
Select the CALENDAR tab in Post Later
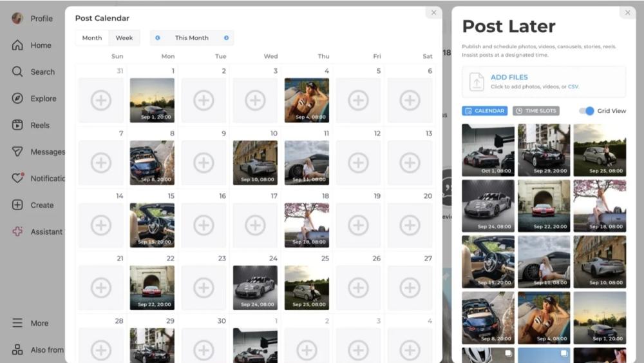[485, 111]
